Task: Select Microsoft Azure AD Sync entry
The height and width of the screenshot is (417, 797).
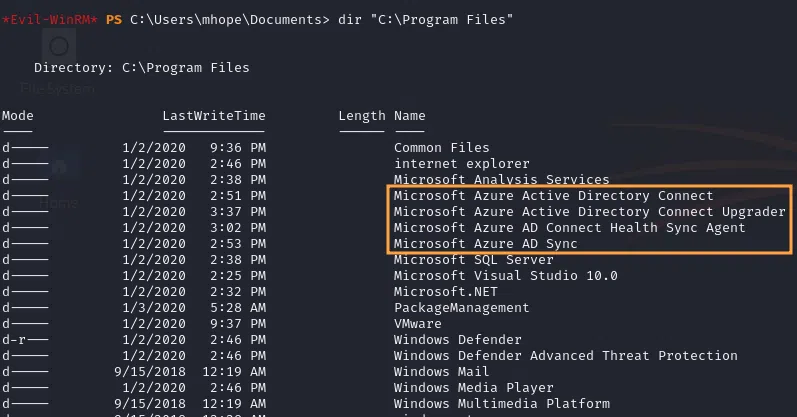Action: pos(485,244)
